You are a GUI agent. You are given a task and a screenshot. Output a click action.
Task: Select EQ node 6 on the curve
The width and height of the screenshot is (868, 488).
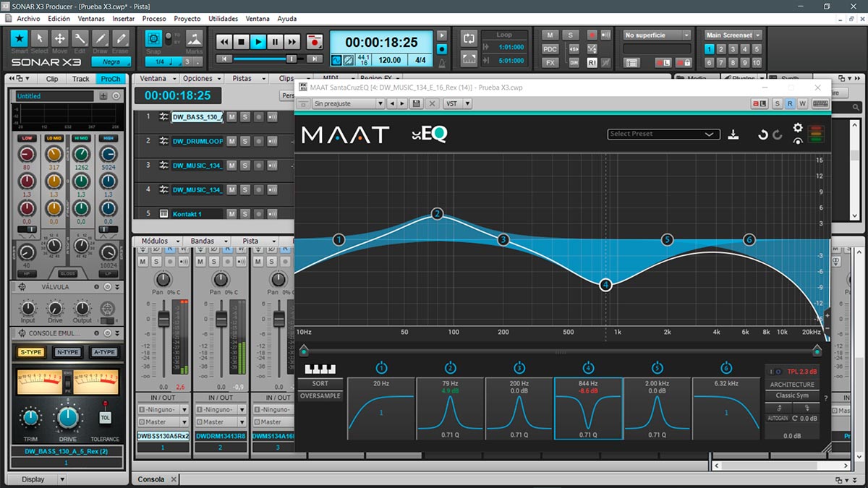click(749, 239)
